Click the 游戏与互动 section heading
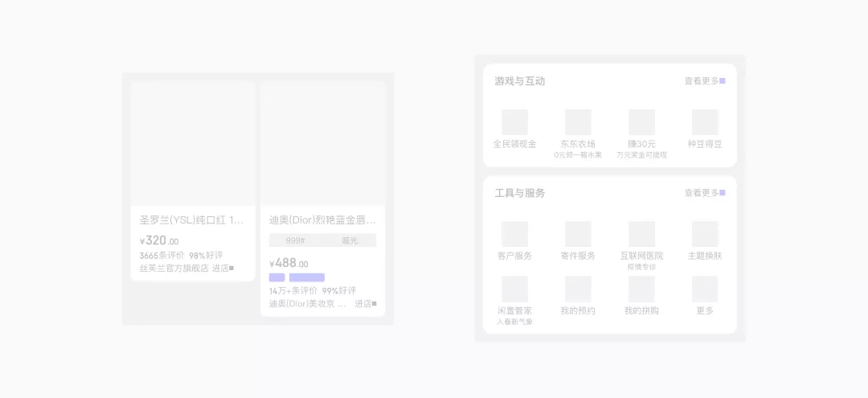The image size is (868, 398). coord(520,81)
